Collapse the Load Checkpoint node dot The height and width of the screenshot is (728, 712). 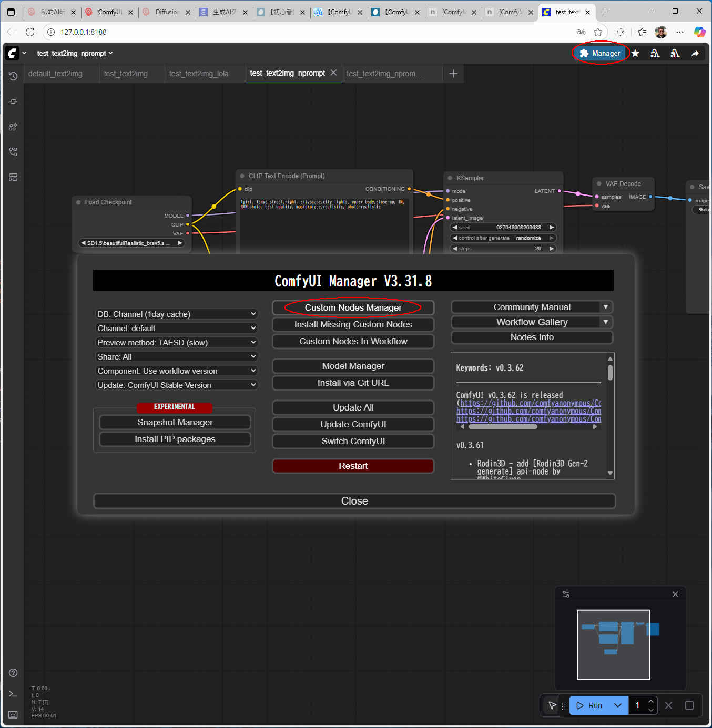(x=78, y=202)
